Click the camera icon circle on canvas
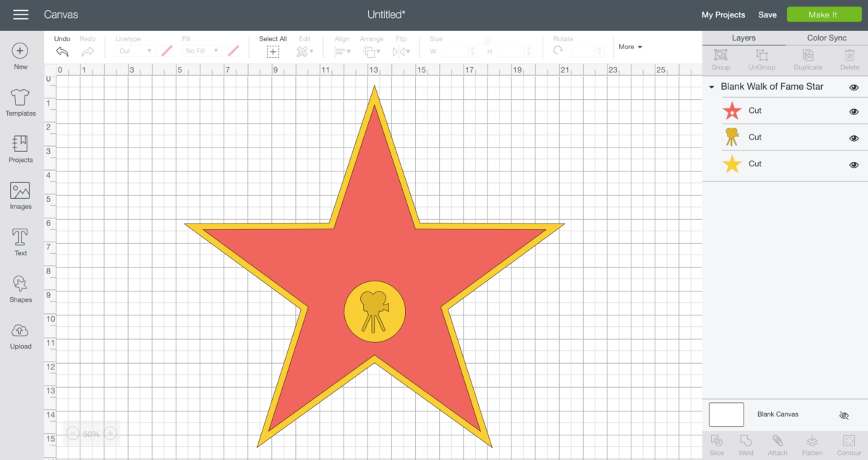 [x=375, y=312]
